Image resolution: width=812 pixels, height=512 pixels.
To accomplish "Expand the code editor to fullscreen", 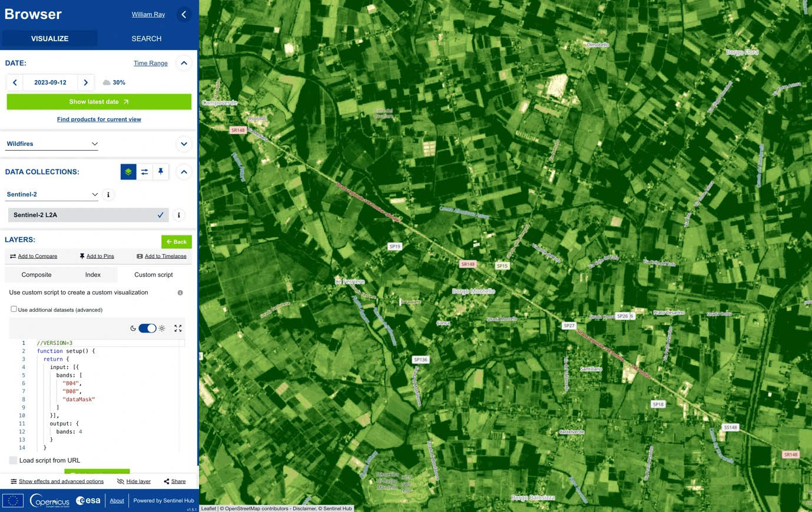I will [178, 328].
